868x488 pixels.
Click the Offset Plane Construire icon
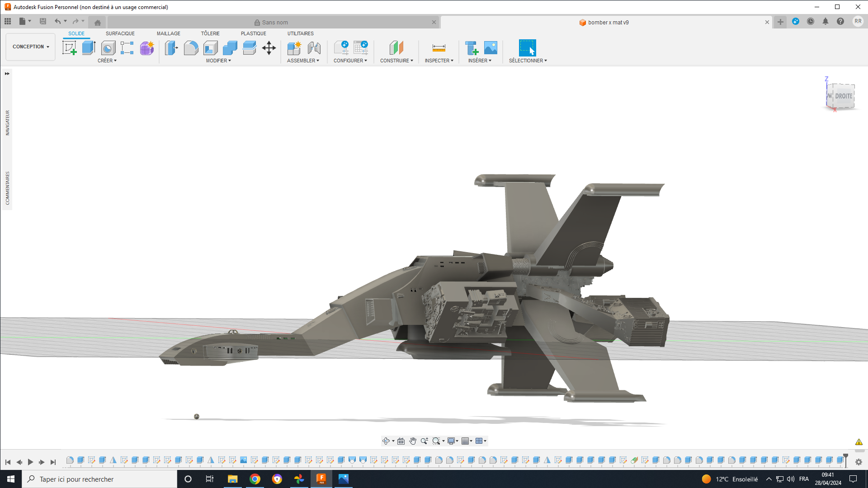pyautogui.click(x=396, y=48)
